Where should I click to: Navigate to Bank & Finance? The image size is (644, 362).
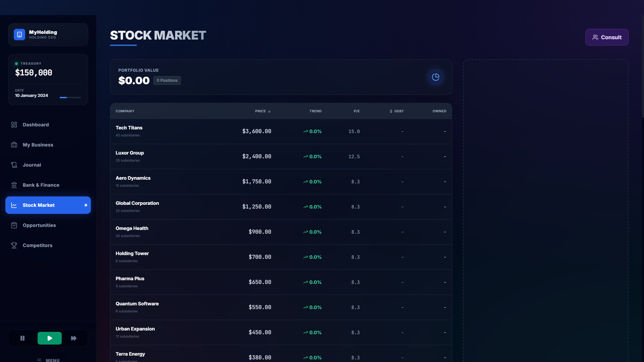coord(41,185)
